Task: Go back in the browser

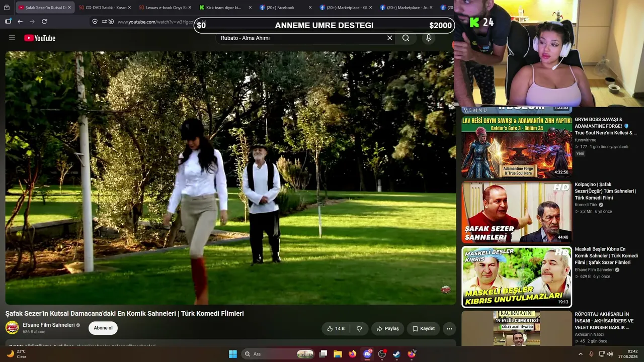Action: coord(20,22)
